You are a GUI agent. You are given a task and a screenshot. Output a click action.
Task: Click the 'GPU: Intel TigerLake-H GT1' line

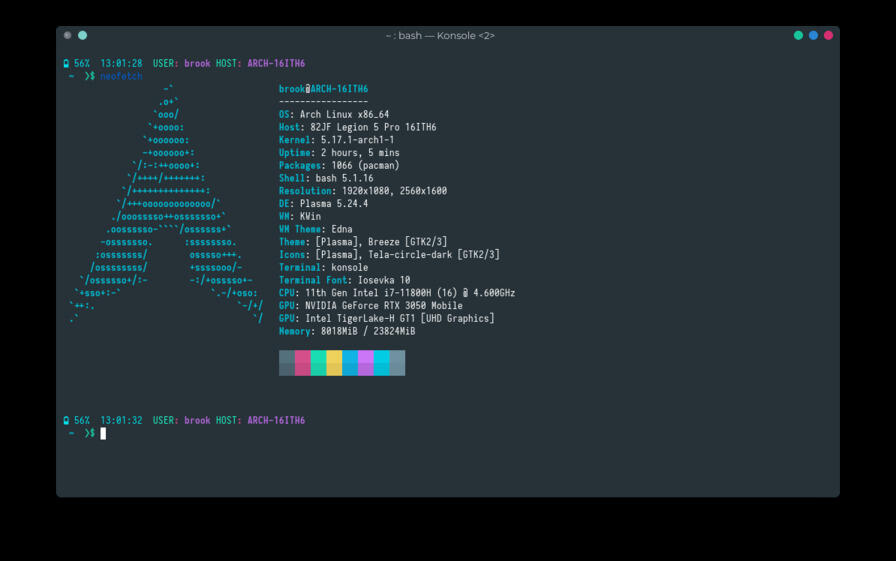tap(387, 319)
